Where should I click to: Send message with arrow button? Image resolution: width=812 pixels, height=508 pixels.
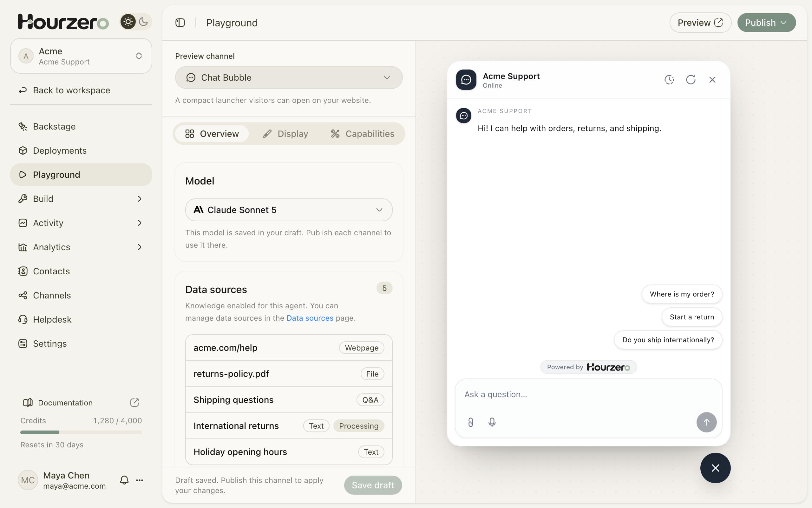pyautogui.click(x=706, y=422)
